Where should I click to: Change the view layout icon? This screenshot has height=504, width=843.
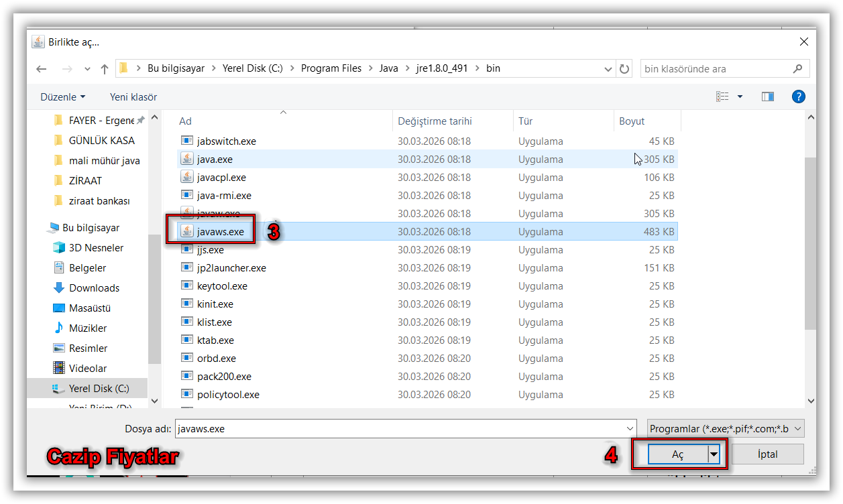(x=722, y=97)
